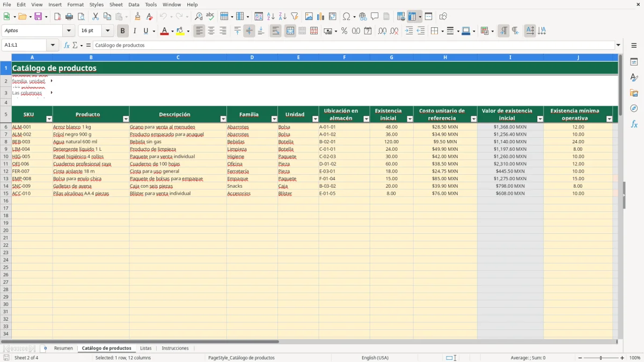Viewport: 644px width, 362px height.
Task: Sort ascending with the A-Z icon
Action: [x=270, y=17]
